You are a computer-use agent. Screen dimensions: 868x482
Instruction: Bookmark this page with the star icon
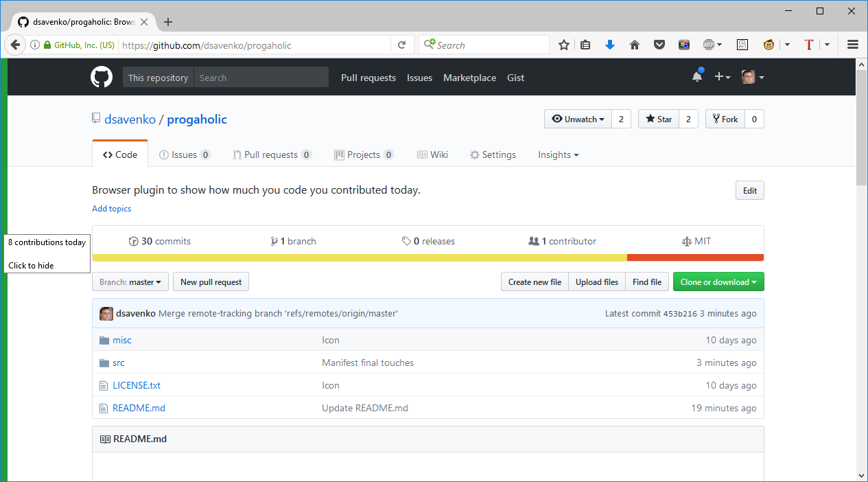click(x=564, y=45)
